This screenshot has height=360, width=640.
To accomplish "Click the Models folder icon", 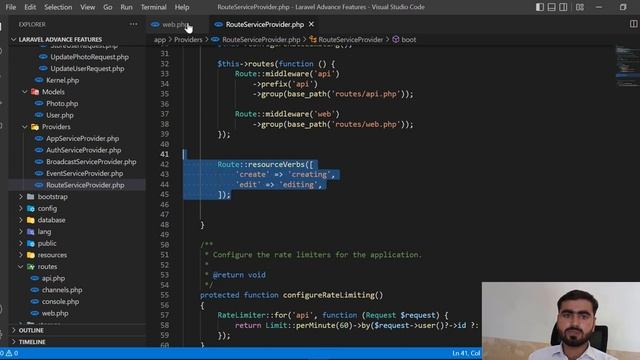I will [x=35, y=92].
